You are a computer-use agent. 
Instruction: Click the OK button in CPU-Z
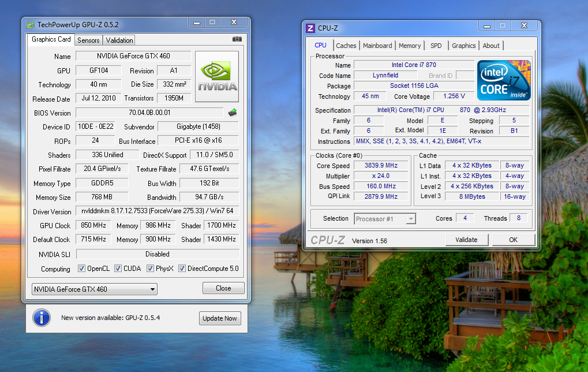[x=513, y=240]
